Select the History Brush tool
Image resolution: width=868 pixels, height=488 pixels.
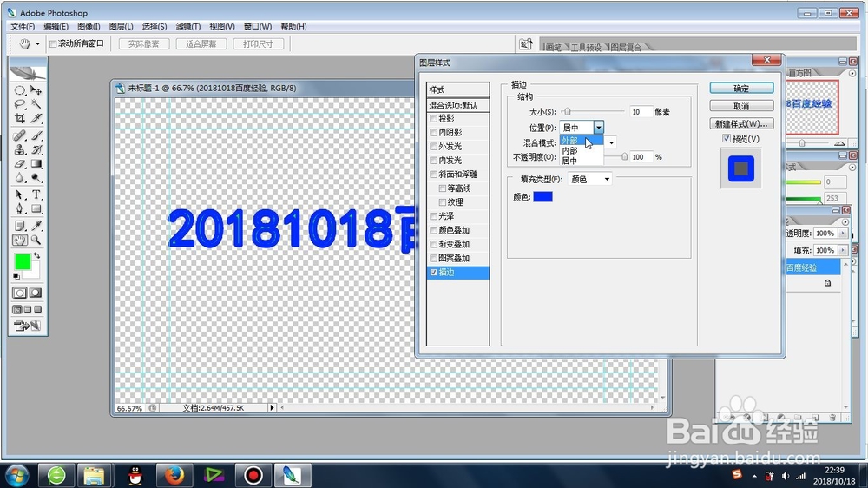36,149
